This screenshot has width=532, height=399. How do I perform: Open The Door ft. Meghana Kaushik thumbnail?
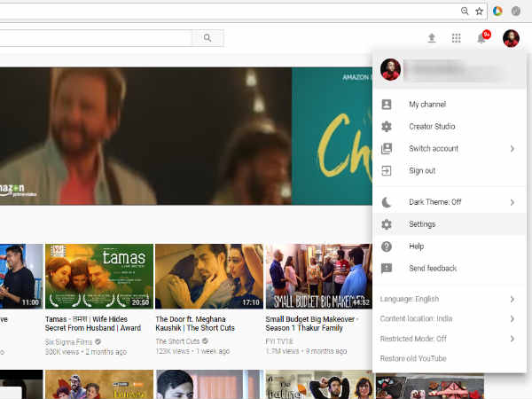[207, 276]
